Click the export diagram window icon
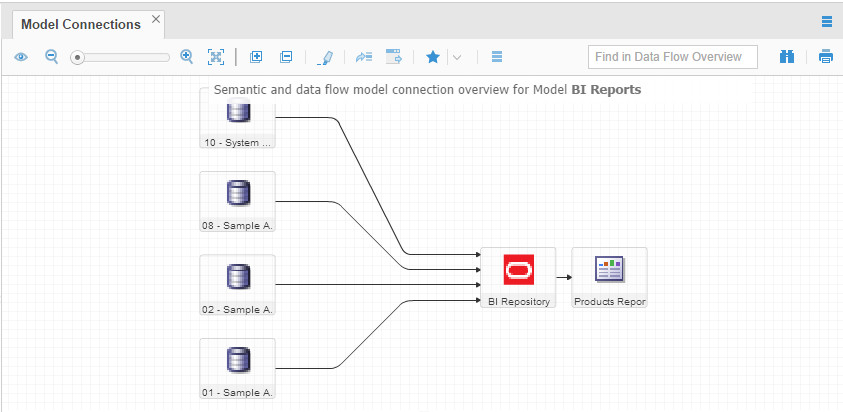 [x=394, y=57]
